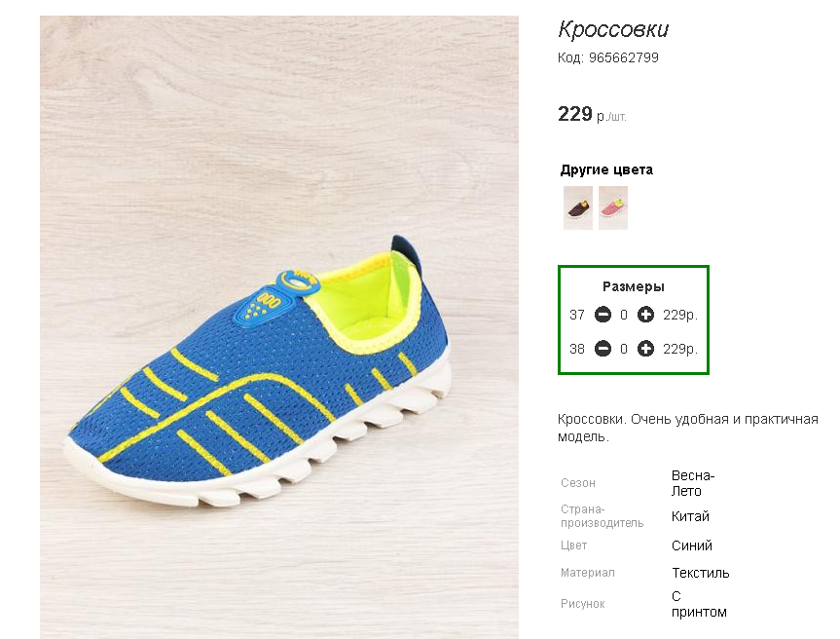Select the product code 965662799
The height and width of the screenshot is (639, 840).
(624, 57)
